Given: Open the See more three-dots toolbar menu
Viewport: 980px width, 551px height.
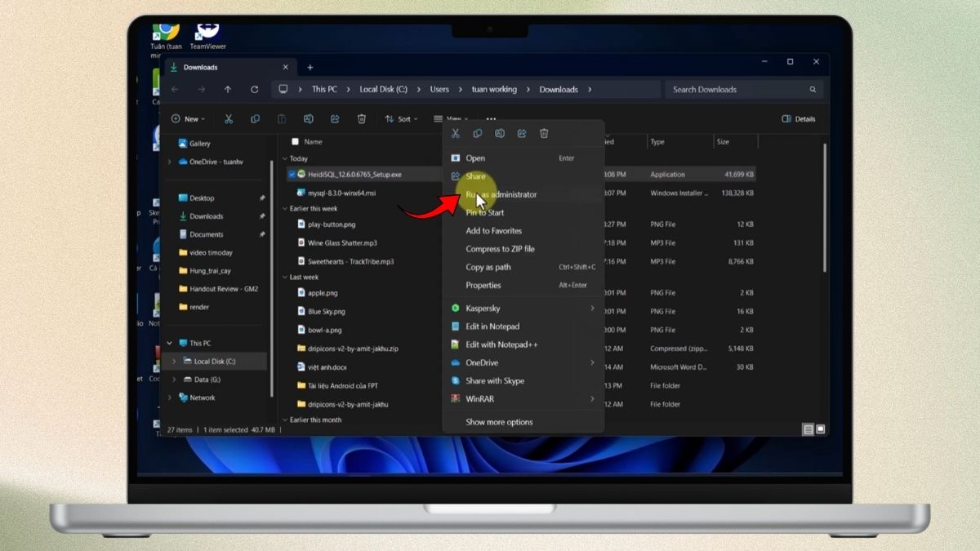Looking at the screenshot, I should click(x=491, y=119).
